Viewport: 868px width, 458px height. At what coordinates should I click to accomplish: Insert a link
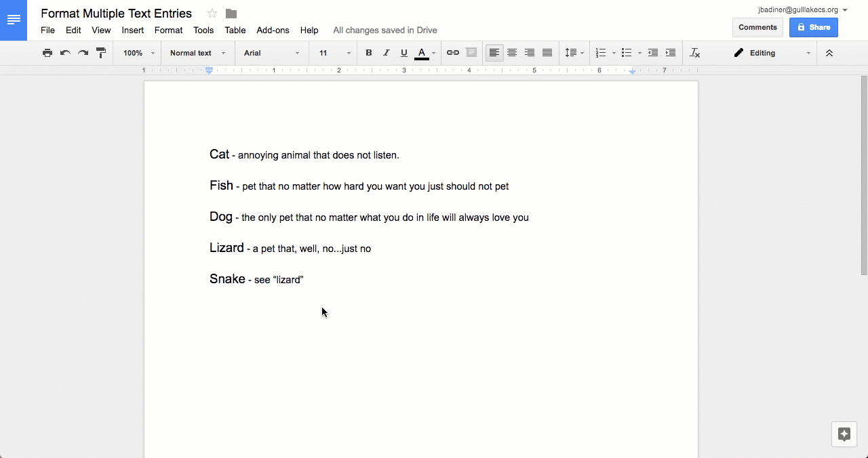point(453,53)
